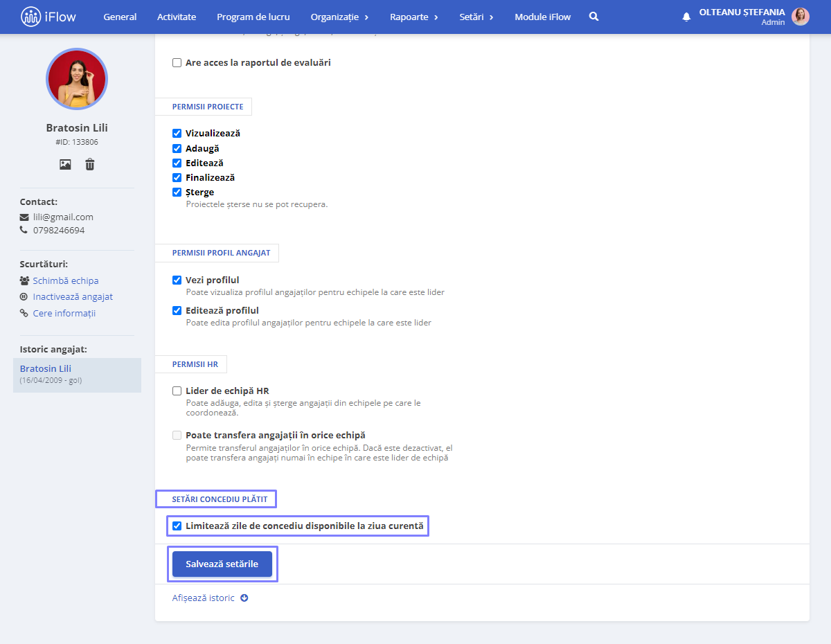Click the trash icon under Bratosin Lili

pos(90,165)
